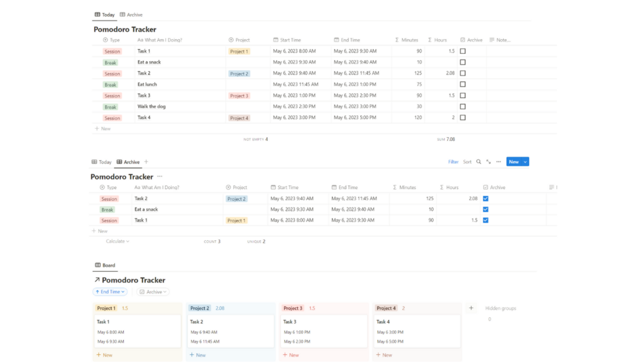644x362 pixels.
Task: Click the Minutes column header in top table
Action: pyautogui.click(x=407, y=40)
